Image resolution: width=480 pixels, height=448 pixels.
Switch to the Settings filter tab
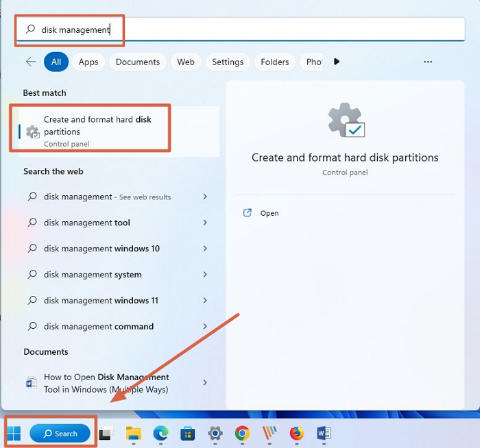[228, 62]
